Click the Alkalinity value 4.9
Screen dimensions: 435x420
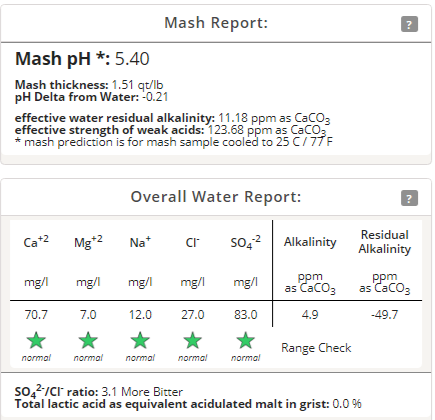(x=310, y=315)
